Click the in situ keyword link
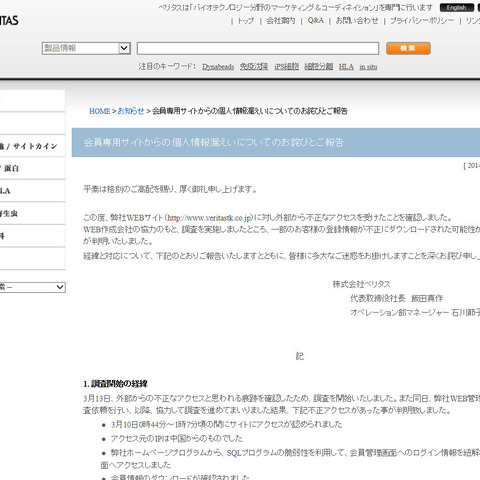 368,67
